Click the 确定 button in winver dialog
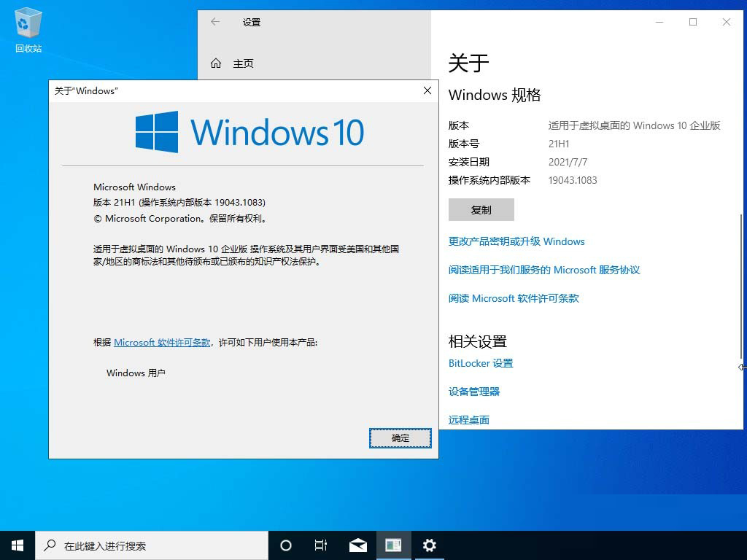 (400, 438)
